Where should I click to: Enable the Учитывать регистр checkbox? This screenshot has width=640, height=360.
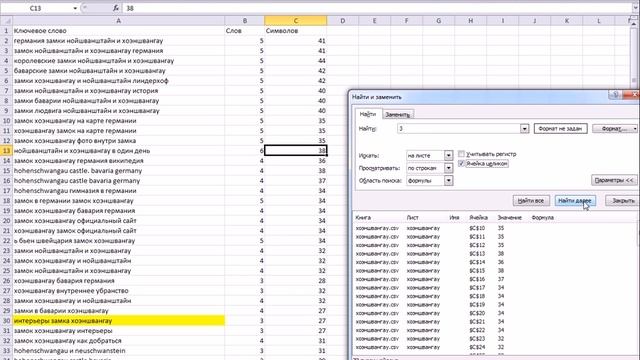461,154
